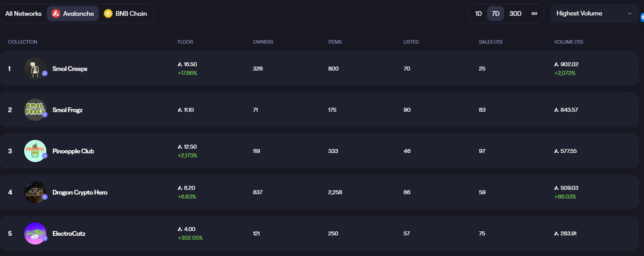Click the Dragon Crypto Hero avatar

[x=35, y=193]
